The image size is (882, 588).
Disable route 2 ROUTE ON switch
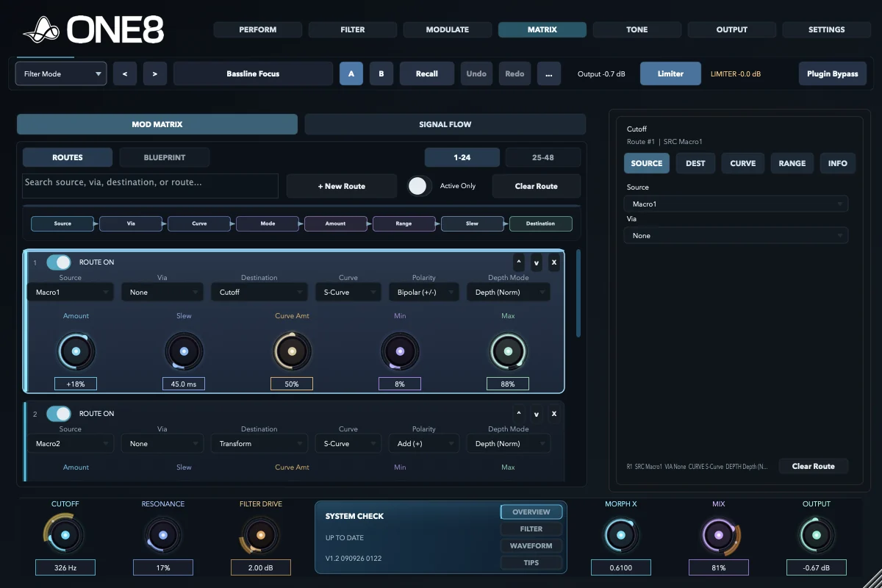[x=59, y=414]
